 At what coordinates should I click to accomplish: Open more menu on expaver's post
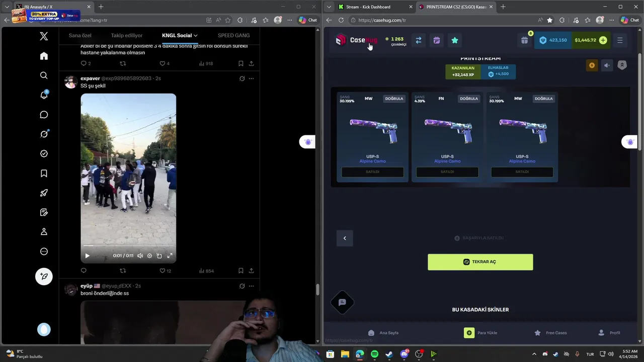tap(251, 78)
